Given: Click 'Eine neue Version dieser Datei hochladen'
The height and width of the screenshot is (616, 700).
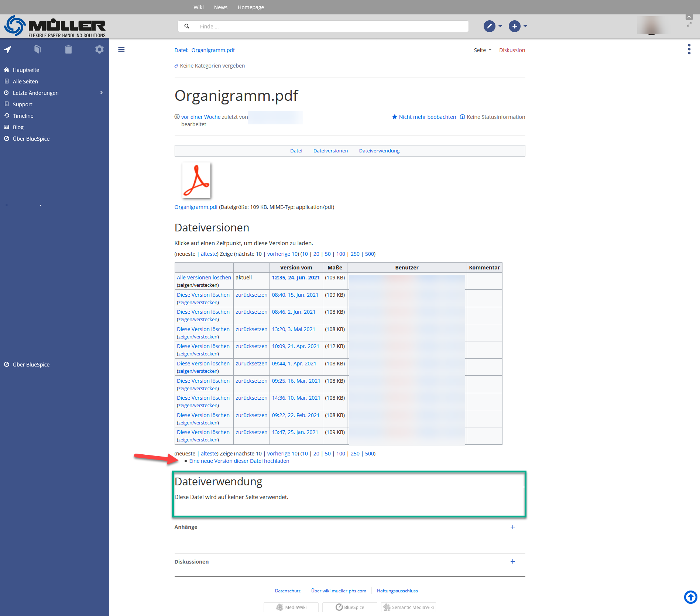Looking at the screenshot, I should (239, 461).
